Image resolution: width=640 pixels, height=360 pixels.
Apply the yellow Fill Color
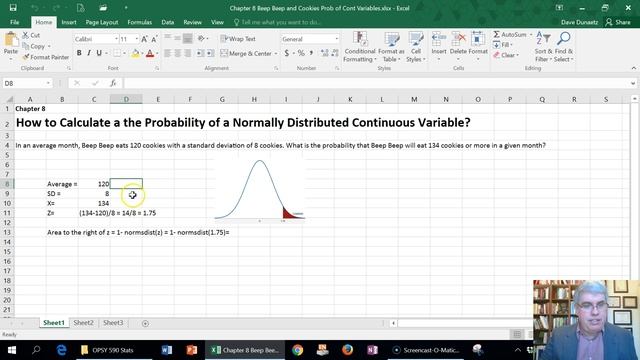135,53
